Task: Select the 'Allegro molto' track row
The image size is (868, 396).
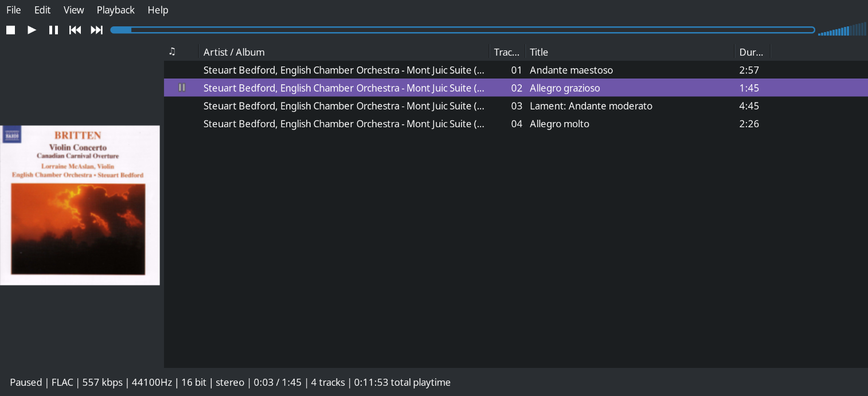Action: coord(401,123)
